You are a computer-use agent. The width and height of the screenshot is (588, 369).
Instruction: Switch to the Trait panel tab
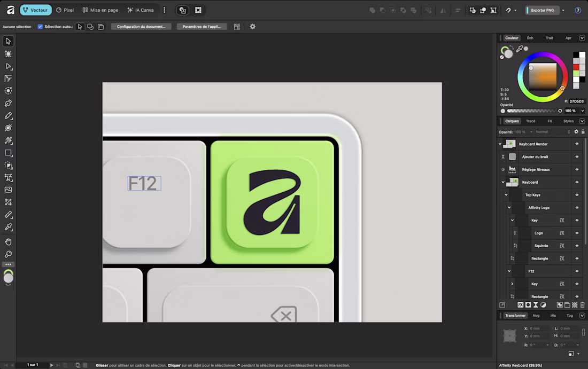[x=549, y=38]
